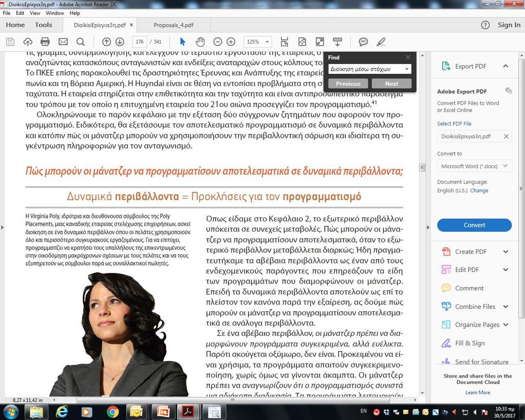Image resolution: width=525 pixels, height=420 pixels.
Task: Zoom in with the plus icon
Action: click(x=231, y=42)
